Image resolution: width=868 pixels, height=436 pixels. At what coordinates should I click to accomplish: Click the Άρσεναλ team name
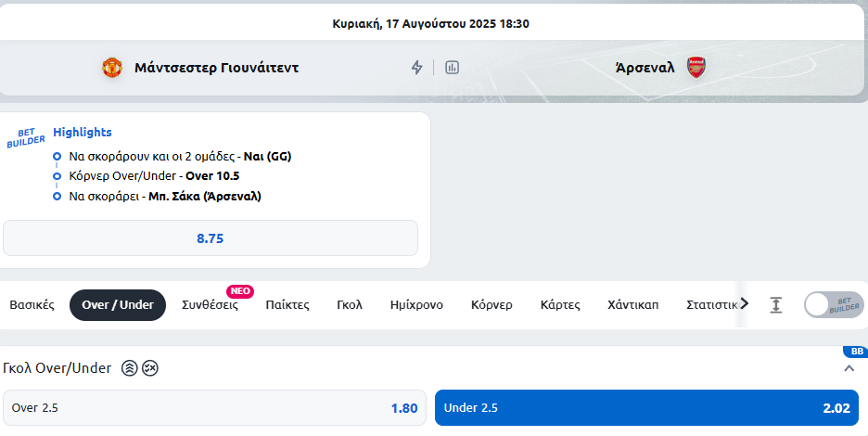(645, 68)
